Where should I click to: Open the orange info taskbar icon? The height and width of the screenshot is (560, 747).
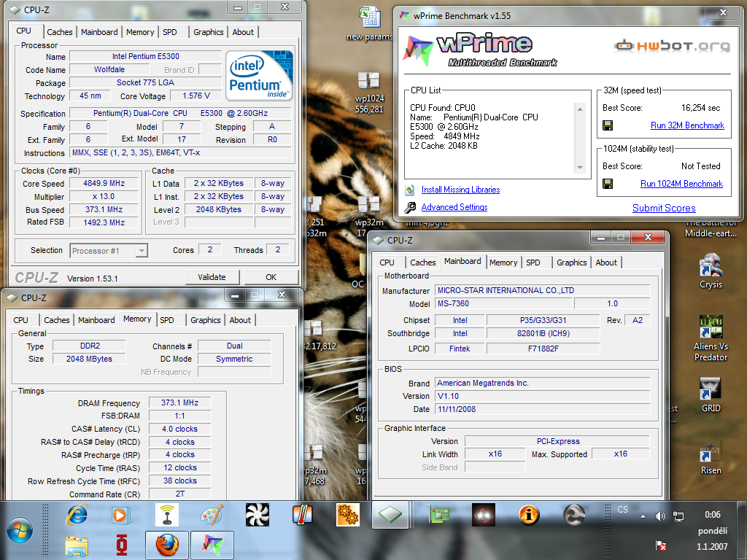[529, 516]
